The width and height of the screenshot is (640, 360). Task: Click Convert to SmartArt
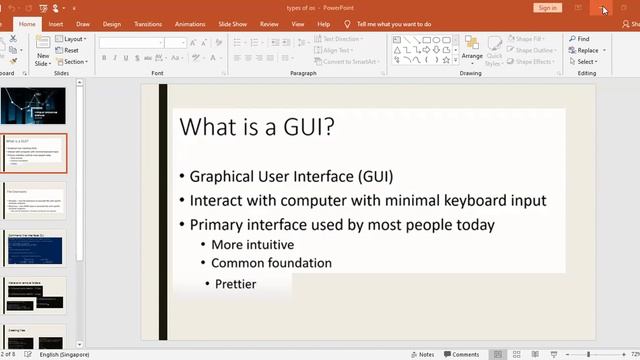347,62
